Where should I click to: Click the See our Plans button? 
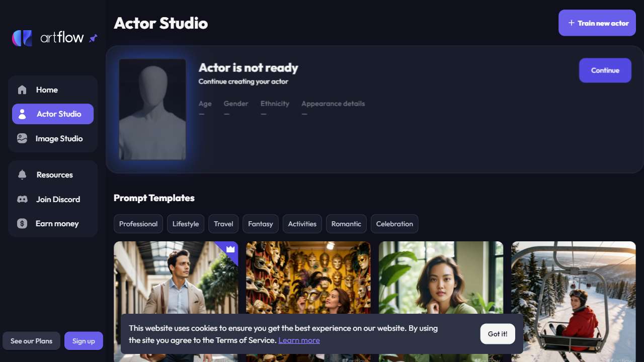coord(31,341)
